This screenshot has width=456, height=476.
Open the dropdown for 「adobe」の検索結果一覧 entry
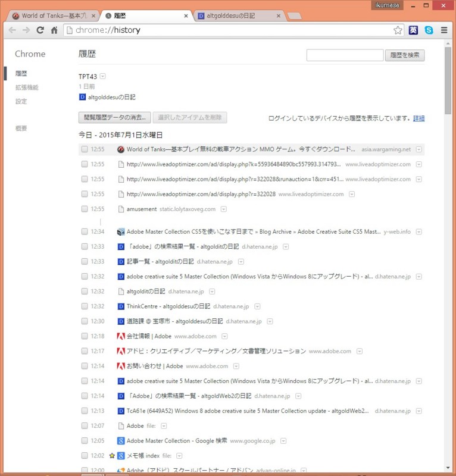tap(286, 247)
